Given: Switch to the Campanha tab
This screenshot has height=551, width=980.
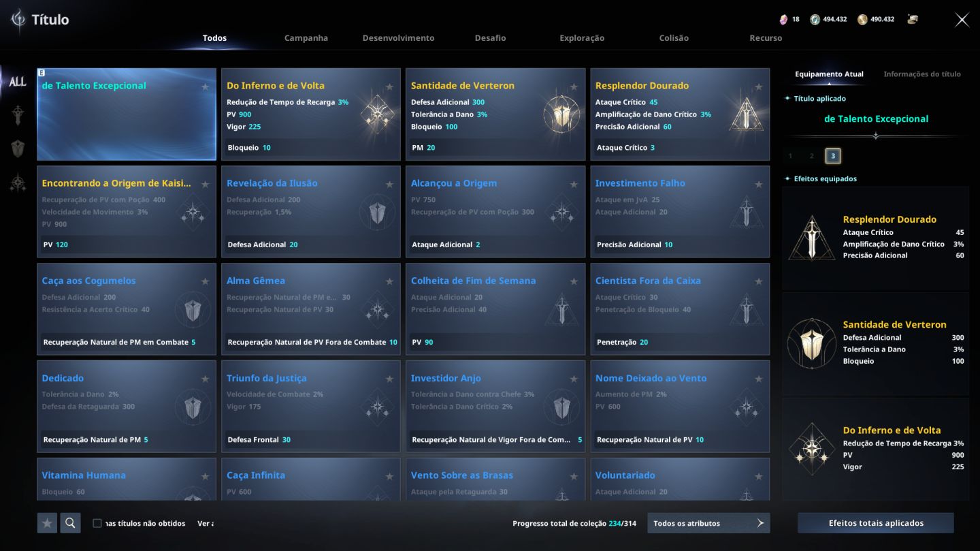Looking at the screenshot, I should 306,38.
